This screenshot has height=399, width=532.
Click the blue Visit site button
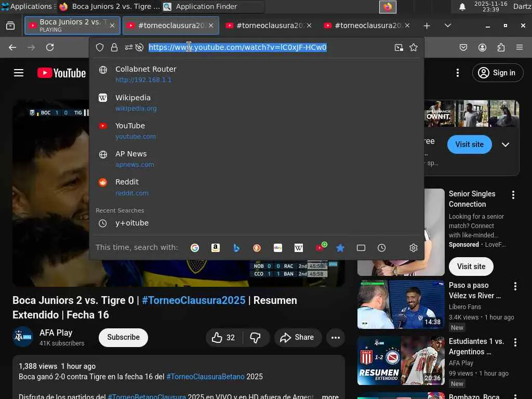(470, 144)
